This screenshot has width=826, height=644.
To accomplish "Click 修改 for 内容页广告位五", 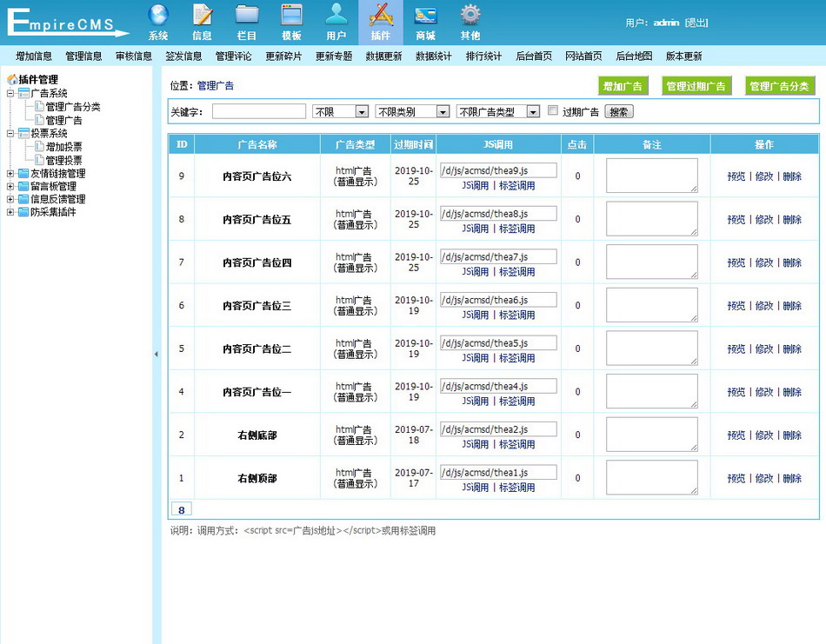I will tap(764, 220).
